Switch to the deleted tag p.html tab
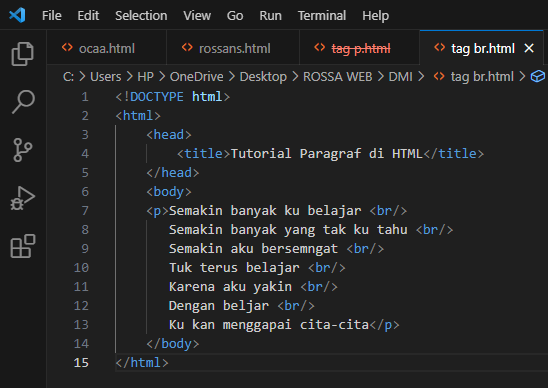This screenshot has height=388, width=548. pyautogui.click(x=360, y=48)
